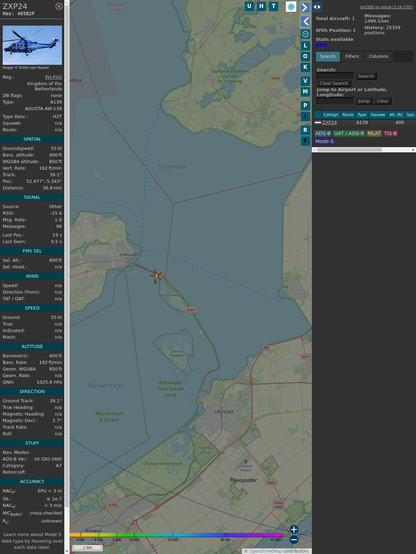Screen dimensions: 416x554
Task: Zoom in with the plus button
Action: [294, 529]
